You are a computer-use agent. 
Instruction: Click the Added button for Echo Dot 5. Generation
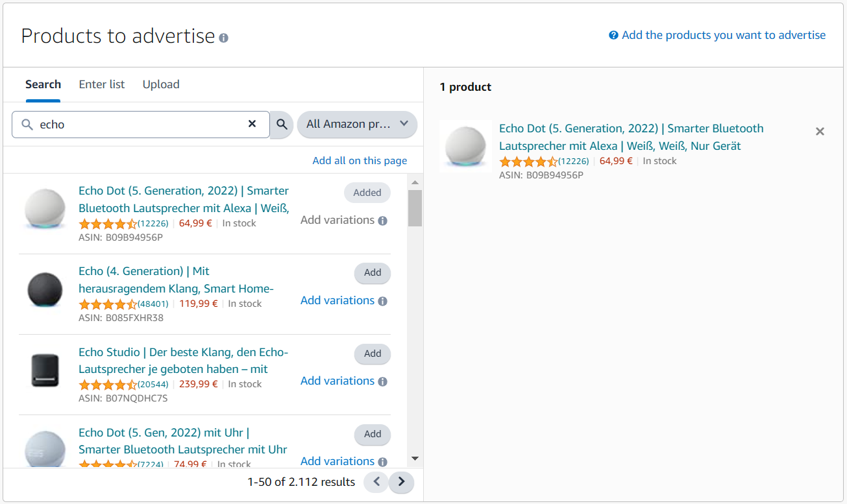367,193
